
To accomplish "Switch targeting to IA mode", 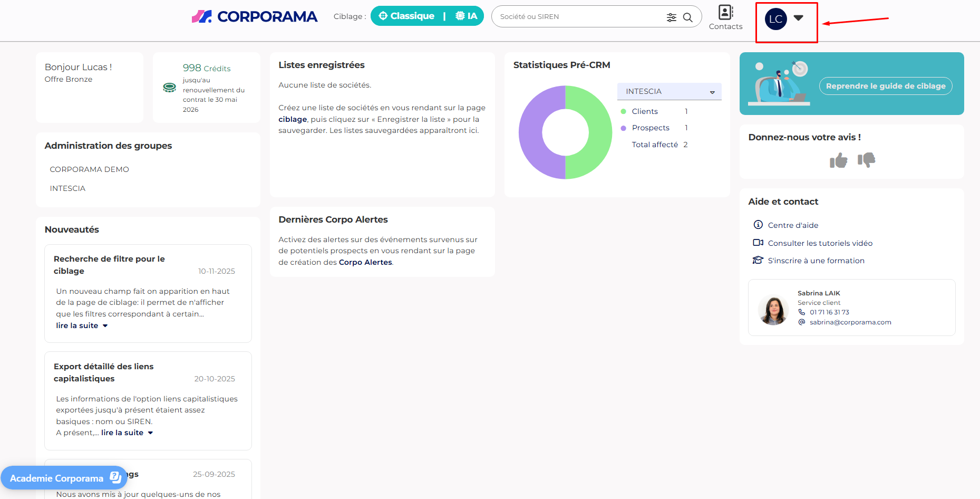I will (467, 16).
